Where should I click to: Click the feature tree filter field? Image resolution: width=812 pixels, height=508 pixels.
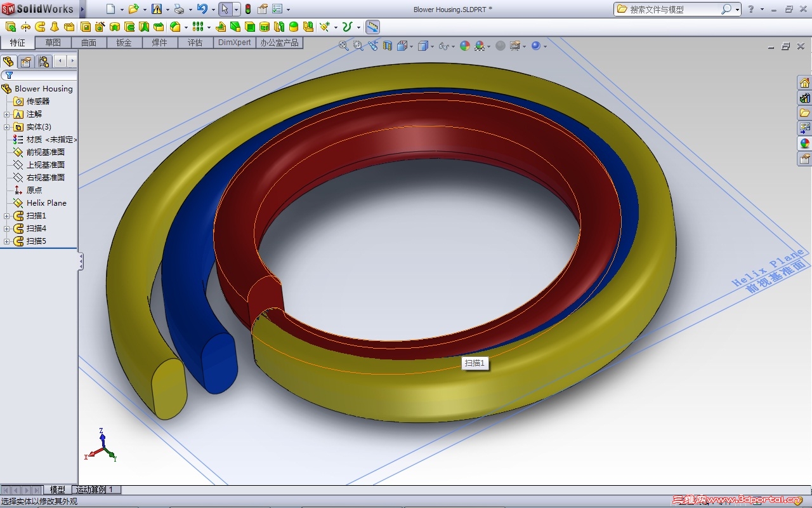click(x=39, y=75)
